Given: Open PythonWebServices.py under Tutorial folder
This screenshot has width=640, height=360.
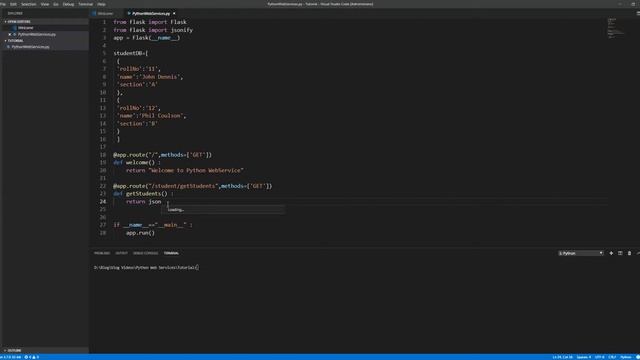Looking at the screenshot, I should pyautogui.click(x=31, y=47).
